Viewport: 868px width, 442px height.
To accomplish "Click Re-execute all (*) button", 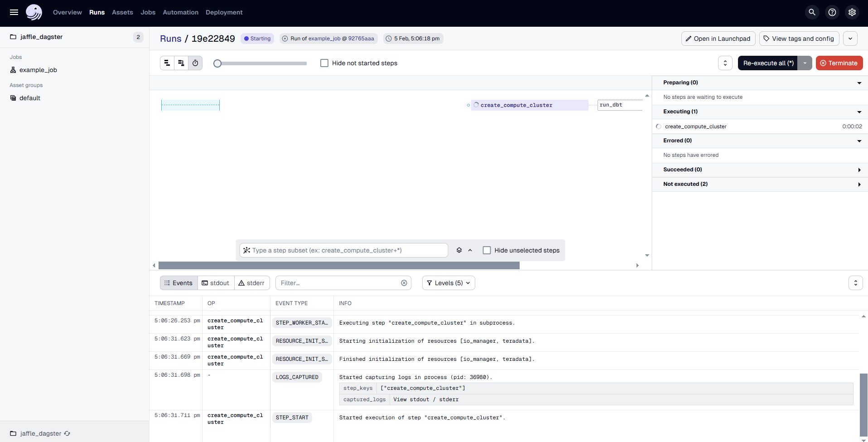I will (x=768, y=63).
